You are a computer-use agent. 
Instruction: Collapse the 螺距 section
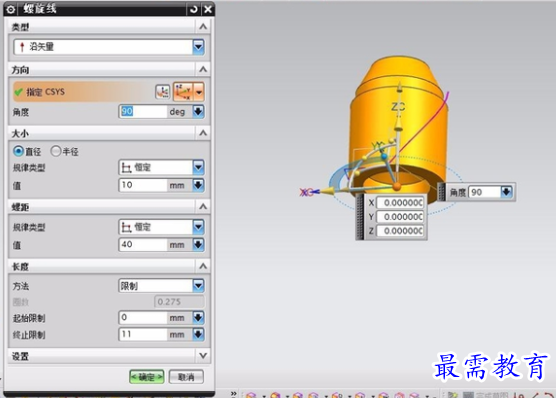[203, 206]
